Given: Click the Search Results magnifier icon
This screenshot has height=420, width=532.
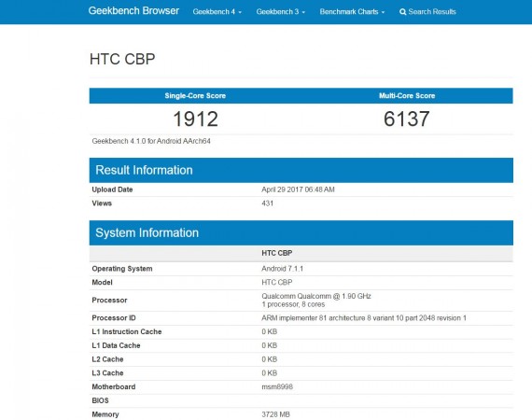Looking at the screenshot, I should point(402,12).
